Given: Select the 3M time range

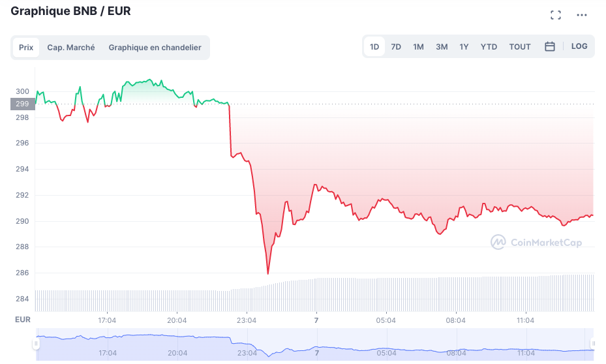Looking at the screenshot, I should pyautogui.click(x=442, y=47).
